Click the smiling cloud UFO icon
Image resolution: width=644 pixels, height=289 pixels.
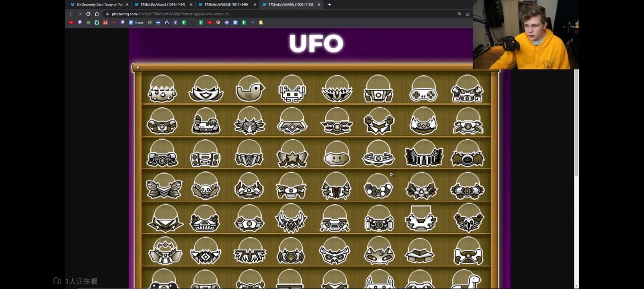(336, 154)
